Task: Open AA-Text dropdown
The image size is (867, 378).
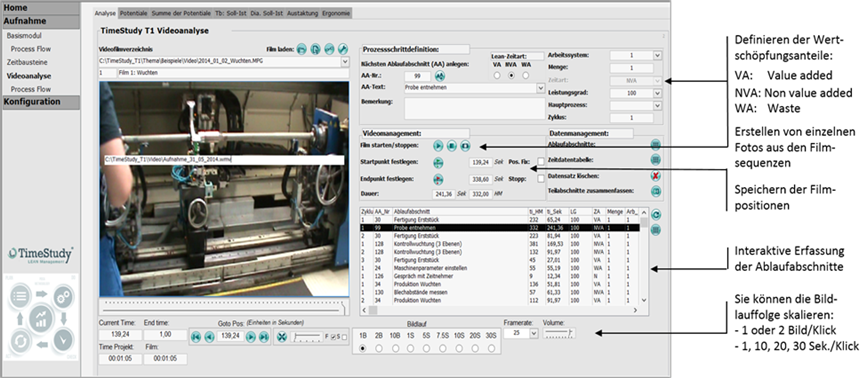Action: tap(540, 88)
